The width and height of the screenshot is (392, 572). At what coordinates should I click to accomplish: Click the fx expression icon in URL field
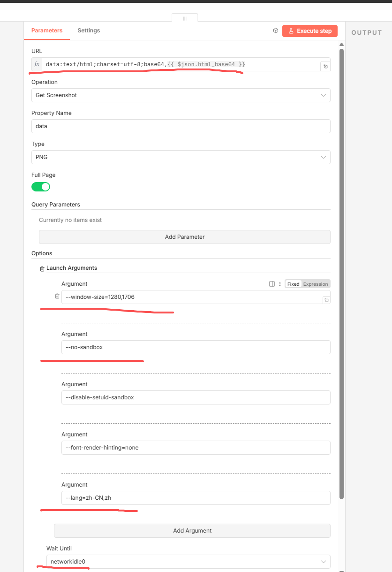coord(37,64)
